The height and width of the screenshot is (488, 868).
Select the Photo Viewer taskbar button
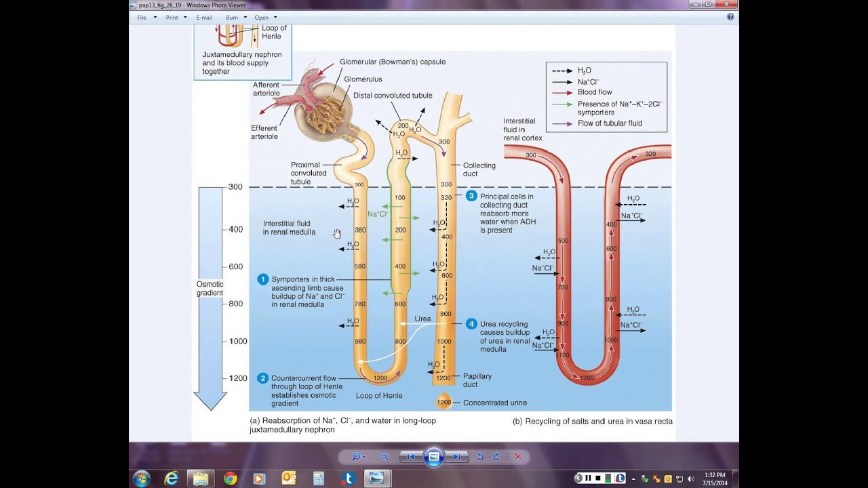[x=377, y=478]
